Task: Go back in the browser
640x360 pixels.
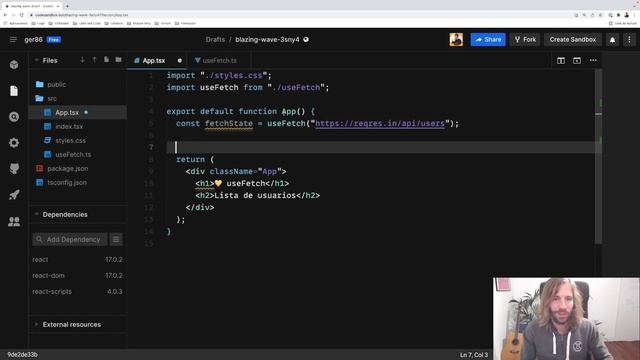Action: click(5, 15)
